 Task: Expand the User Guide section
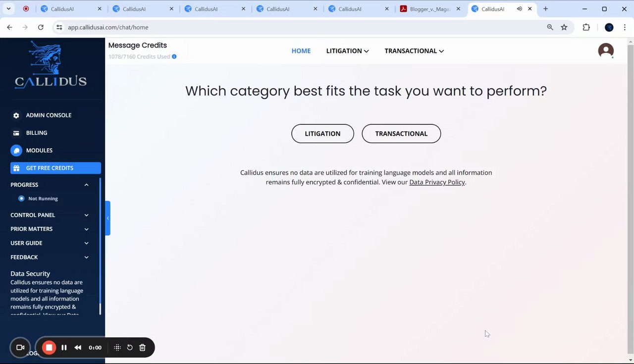tap(86, 243)
